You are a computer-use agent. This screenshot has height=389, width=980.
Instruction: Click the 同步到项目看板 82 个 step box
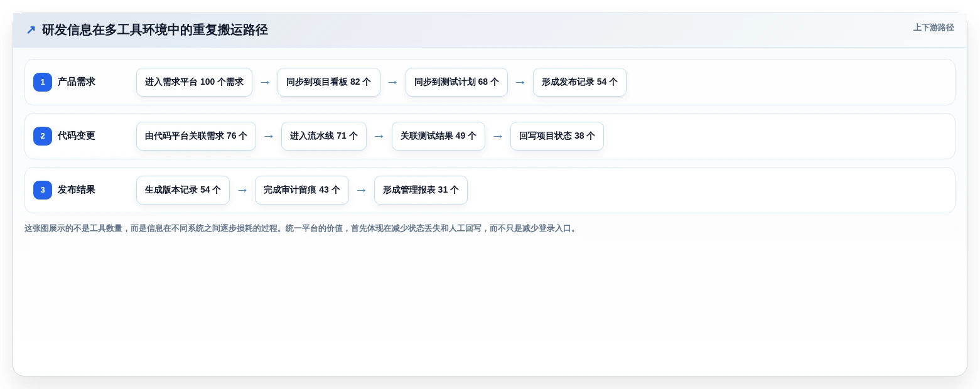point(329,82)
